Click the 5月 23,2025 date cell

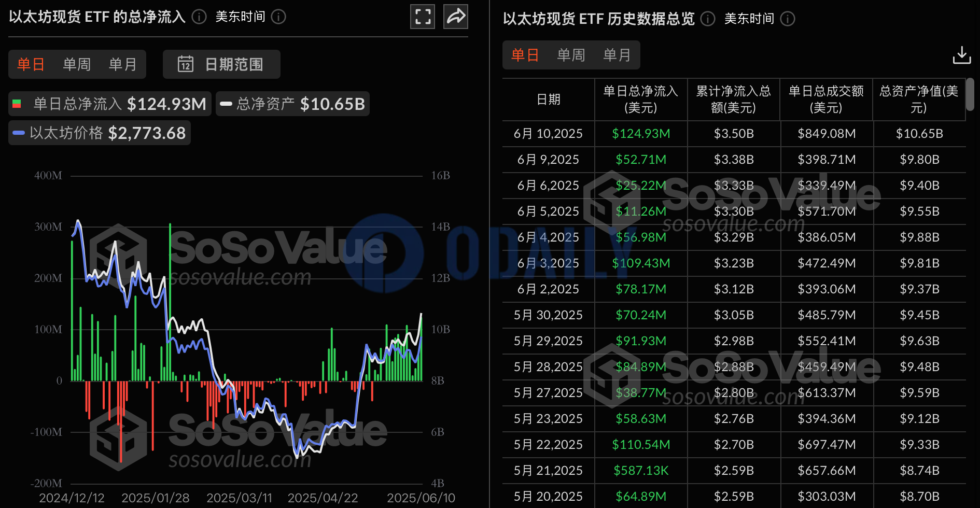click(x=548, y=419)
